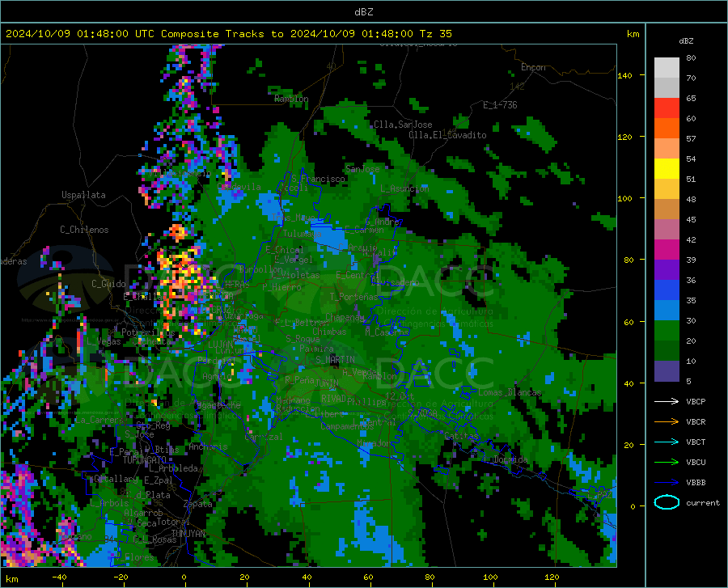The image size is (728, 588).
Task: Click the S_MARTIN place label
Action: (x=335, y=360)
